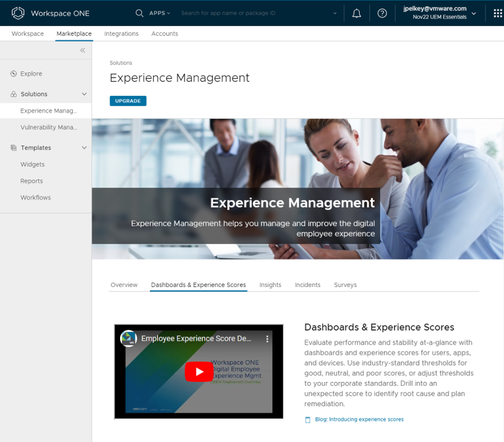Screen dimensions: 504x442
Task: Click the UPGRADE button
Action: 128,101
